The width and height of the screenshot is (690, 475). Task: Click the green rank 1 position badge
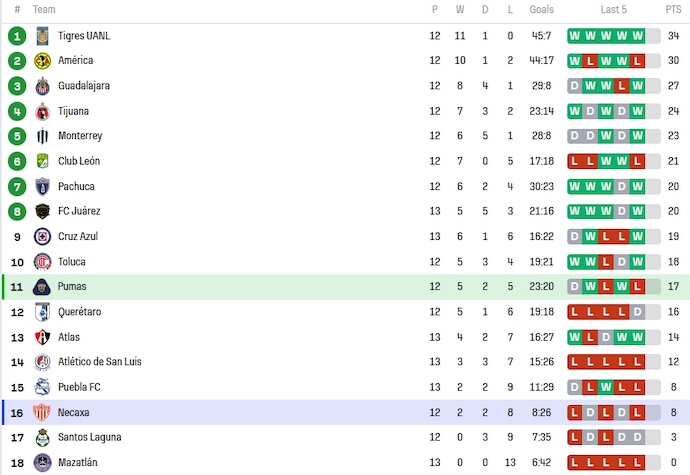17,36
